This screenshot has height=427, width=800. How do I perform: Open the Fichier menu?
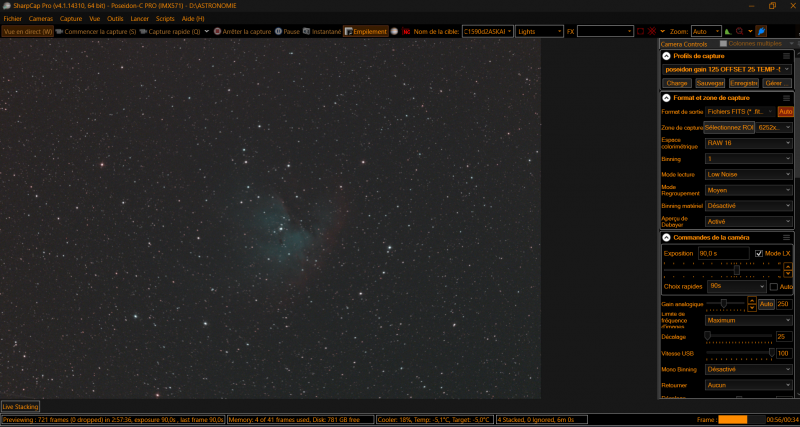(x=12, y=18)
